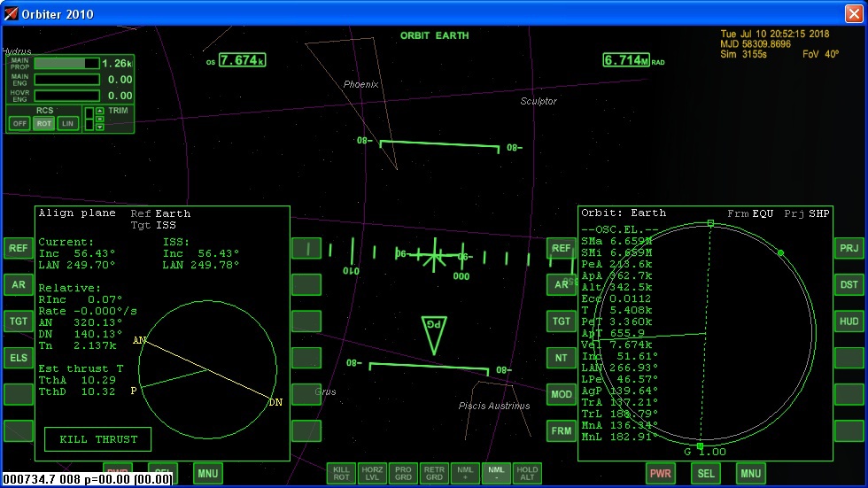Click the HOVR ENG thrust bar

click(x=67, y=95)
